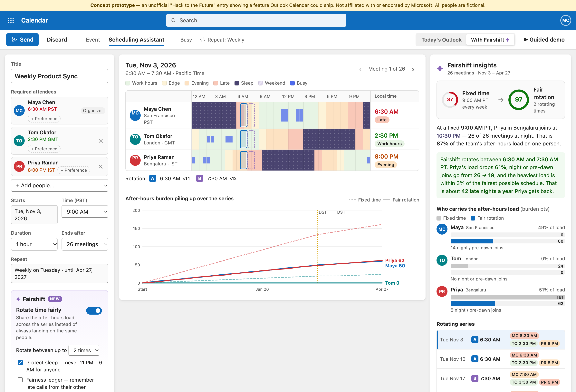This screenshot has width=576, height=392.
Task: Click the Fairshift sparkle in left panel
Action: (x=18, y=299)
